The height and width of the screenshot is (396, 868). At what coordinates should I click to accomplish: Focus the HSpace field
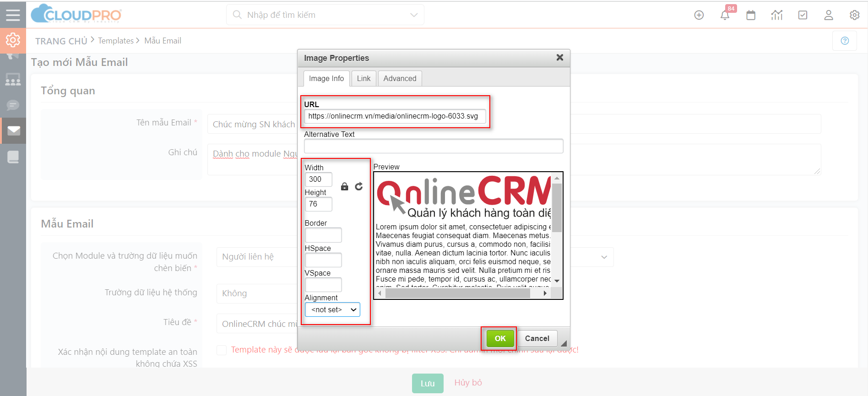pos(323,260)
